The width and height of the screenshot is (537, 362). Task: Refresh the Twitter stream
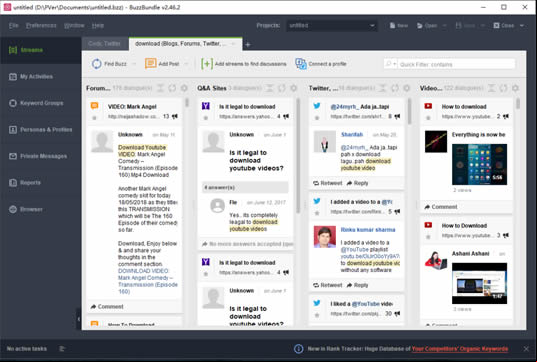click(x=395, y=88)
